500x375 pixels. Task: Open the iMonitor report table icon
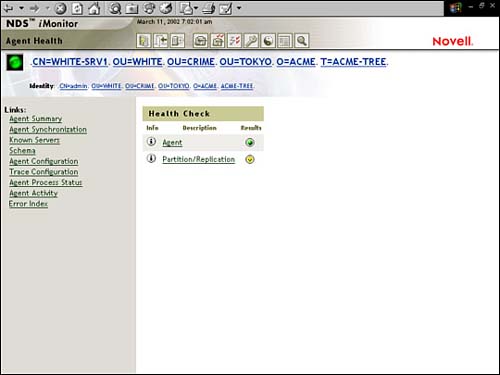285,41
